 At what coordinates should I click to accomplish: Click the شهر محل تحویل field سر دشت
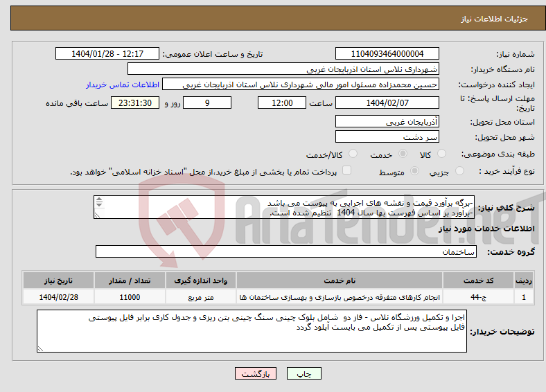click(x=387, y=136)
